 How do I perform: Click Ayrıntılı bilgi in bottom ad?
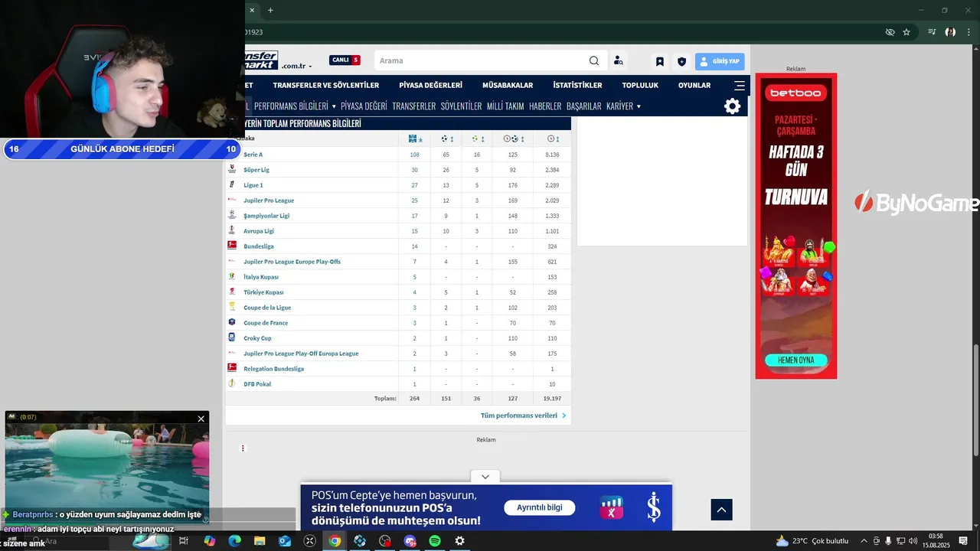(540, 507)
